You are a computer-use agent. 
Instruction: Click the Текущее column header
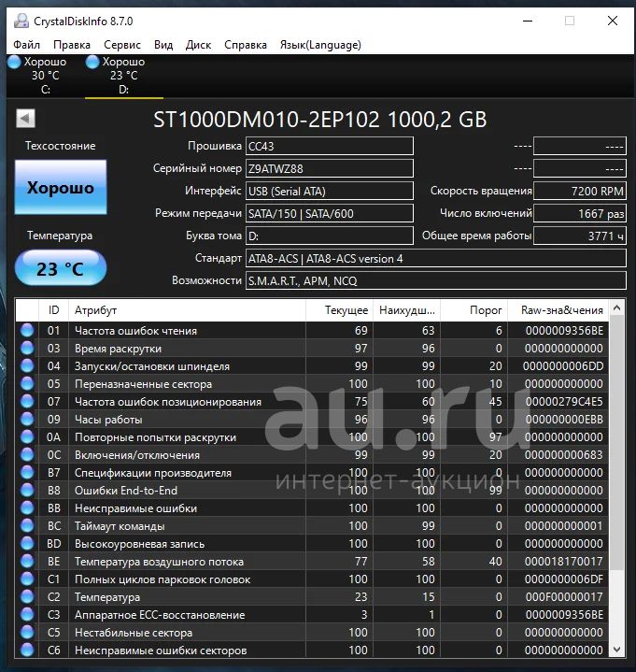[x=340, y=310]
